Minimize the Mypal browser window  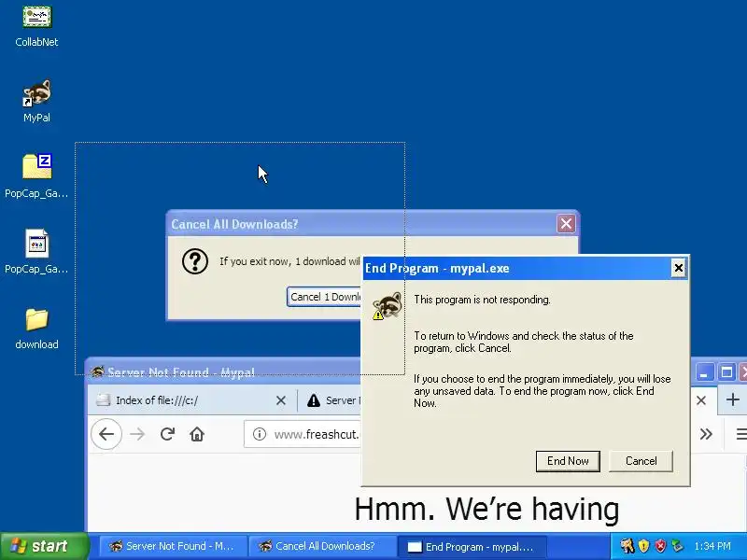[704, 371]
